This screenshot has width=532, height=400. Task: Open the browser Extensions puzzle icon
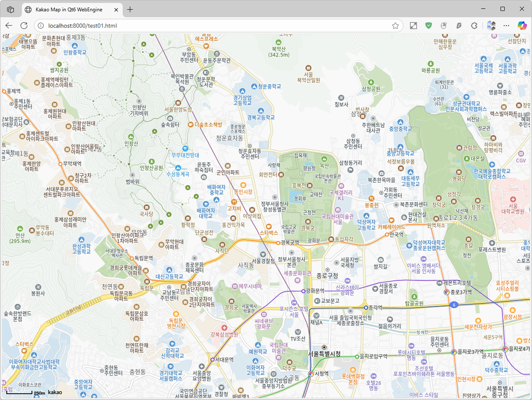pyautogui.click(x=474, y=26)
